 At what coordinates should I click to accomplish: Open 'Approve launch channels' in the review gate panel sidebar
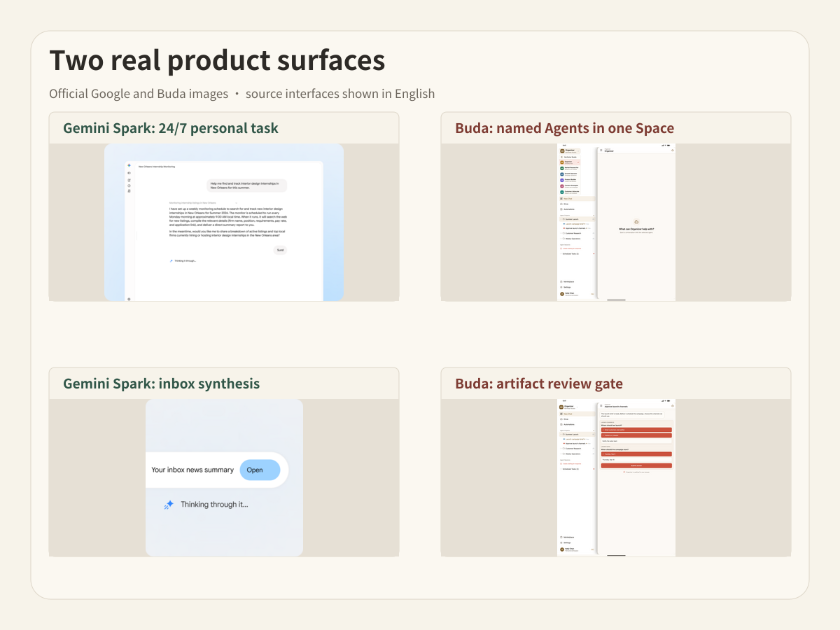575,443
